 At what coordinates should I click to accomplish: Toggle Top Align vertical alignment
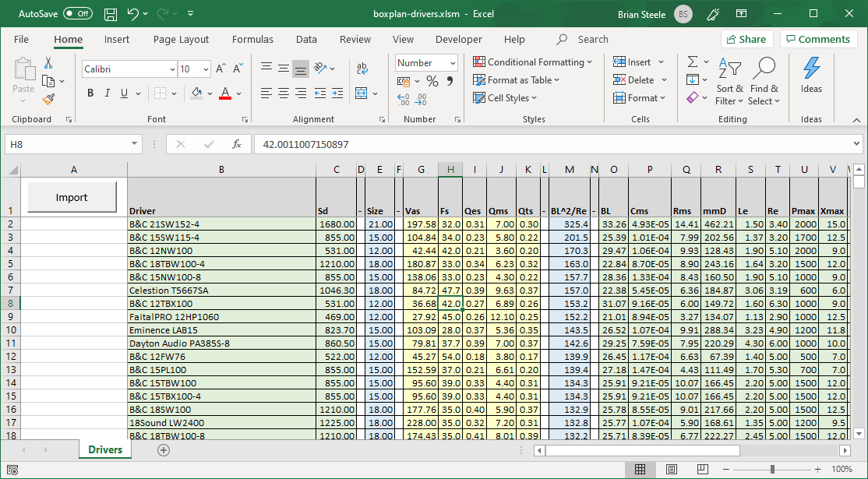click(x=266, y=69)
